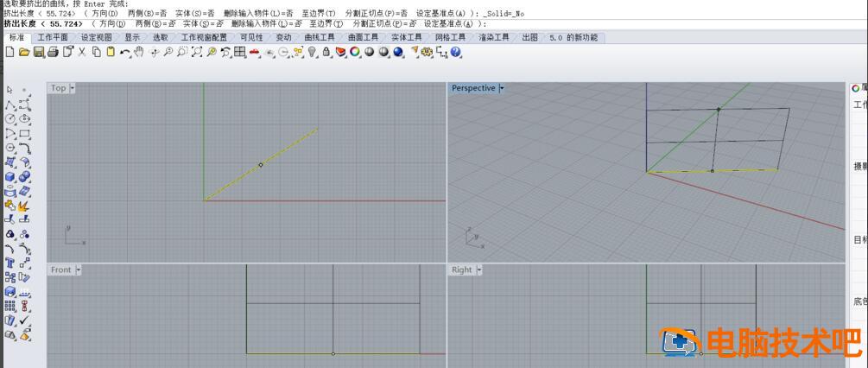Open Help with the question mark icon

[x=455, y=52]
